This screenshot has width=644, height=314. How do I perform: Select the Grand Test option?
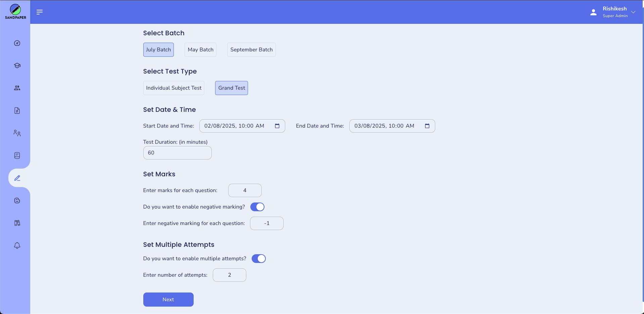pos(231,88)
